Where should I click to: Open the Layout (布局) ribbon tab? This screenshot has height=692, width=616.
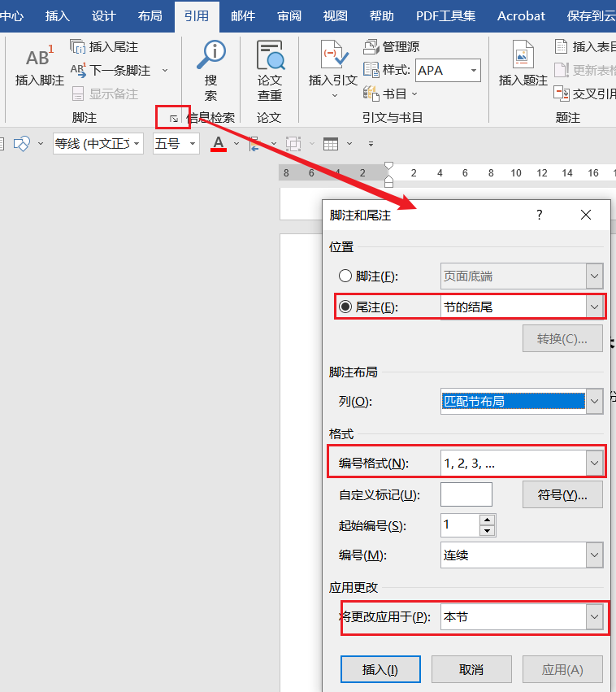tap(150, 15)
